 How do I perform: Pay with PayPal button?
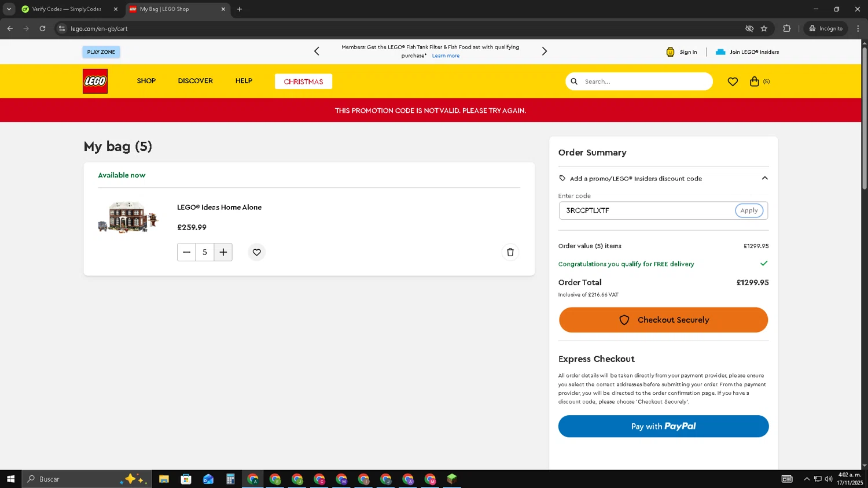point(663,426)
